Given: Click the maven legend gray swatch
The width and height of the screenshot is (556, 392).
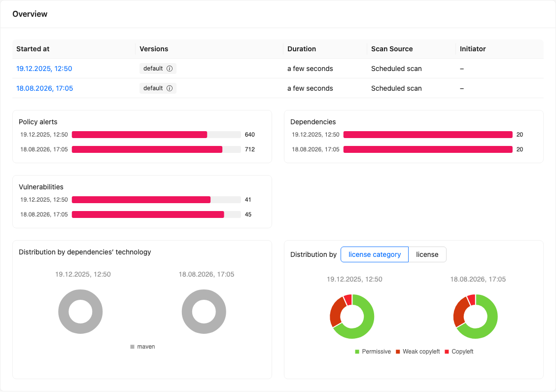Looking at the screenshot, I should [x=132, y=347].
